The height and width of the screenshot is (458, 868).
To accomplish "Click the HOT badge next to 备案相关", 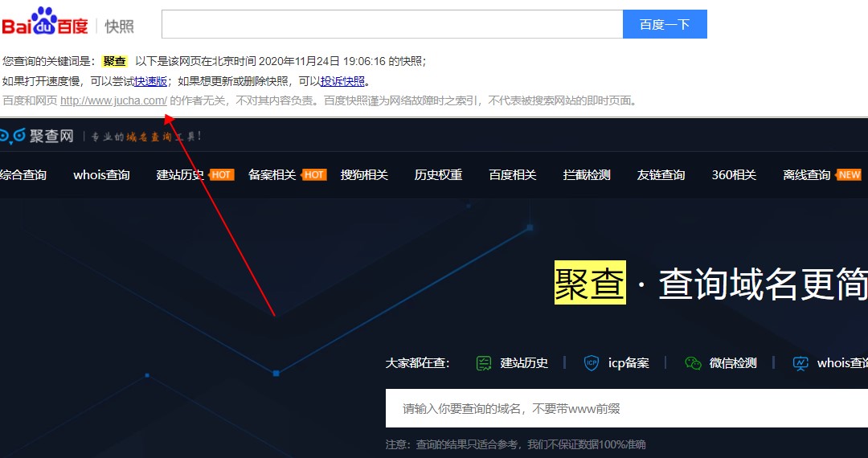I will [314, 175].
